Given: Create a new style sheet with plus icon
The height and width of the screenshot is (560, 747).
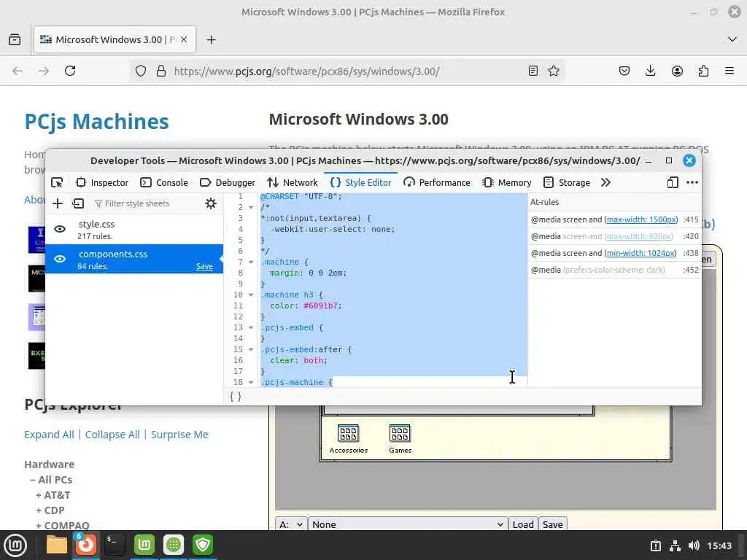Looking at the screenshot, I should (x=58, y=204).
